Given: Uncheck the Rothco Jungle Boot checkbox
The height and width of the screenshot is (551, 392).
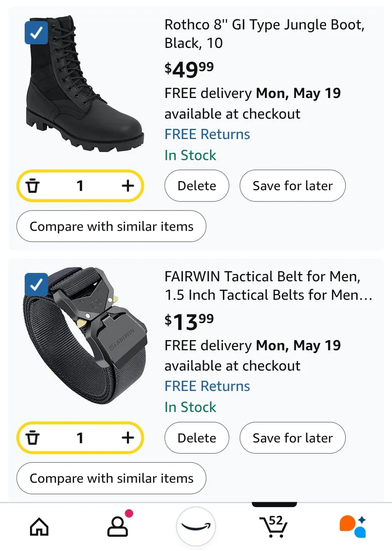Looking at the screenshot, I should point(36,33).
